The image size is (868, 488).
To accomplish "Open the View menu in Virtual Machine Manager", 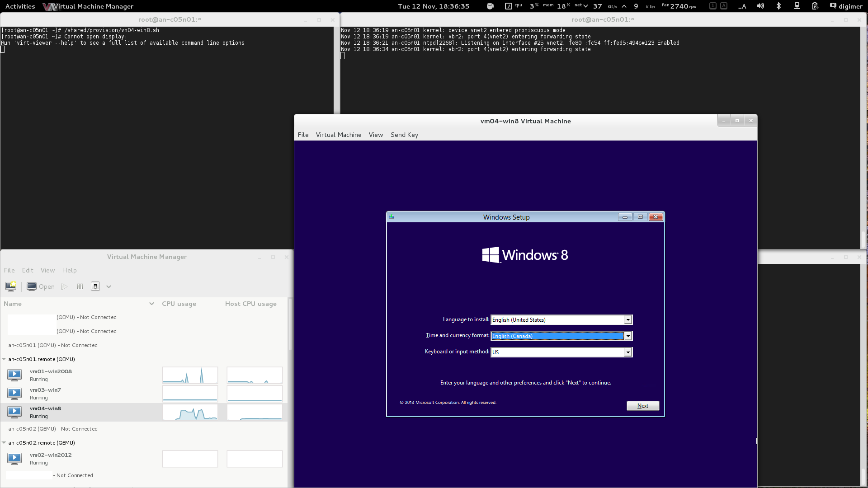I will (x=47, y=270).
